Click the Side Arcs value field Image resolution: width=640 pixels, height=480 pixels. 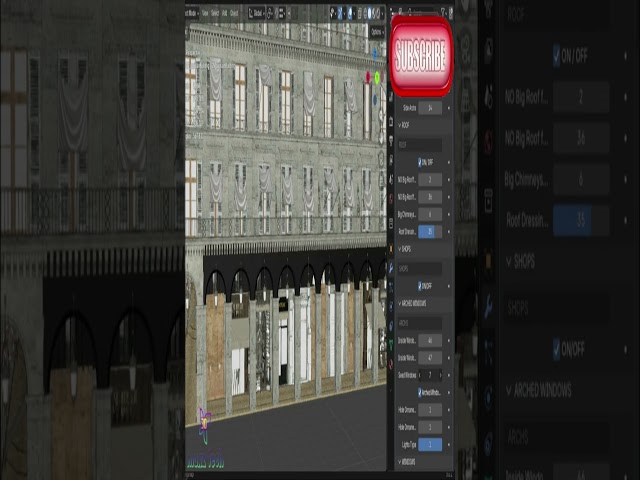[x=430, y=108]
